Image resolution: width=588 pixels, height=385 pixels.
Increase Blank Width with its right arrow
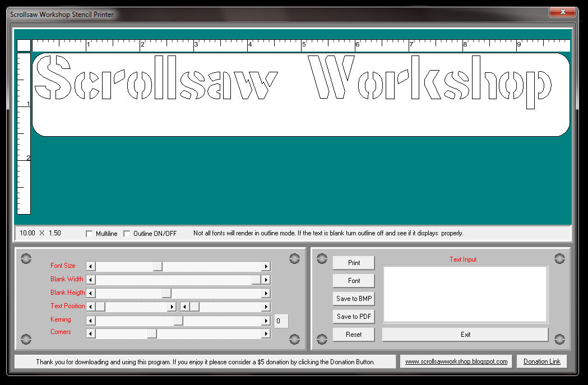tap(266, 279)
